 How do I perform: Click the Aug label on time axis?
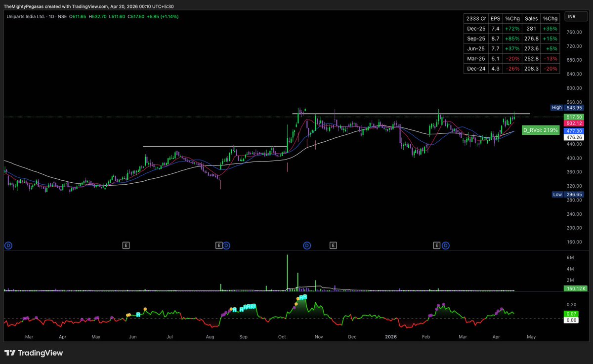[x=210, y=337]
